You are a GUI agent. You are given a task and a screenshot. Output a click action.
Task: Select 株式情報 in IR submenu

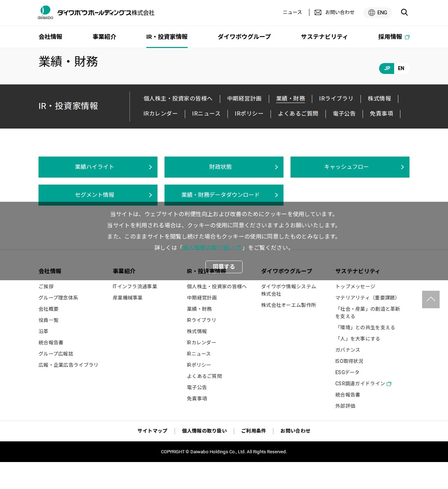click(x=379, y=99)
